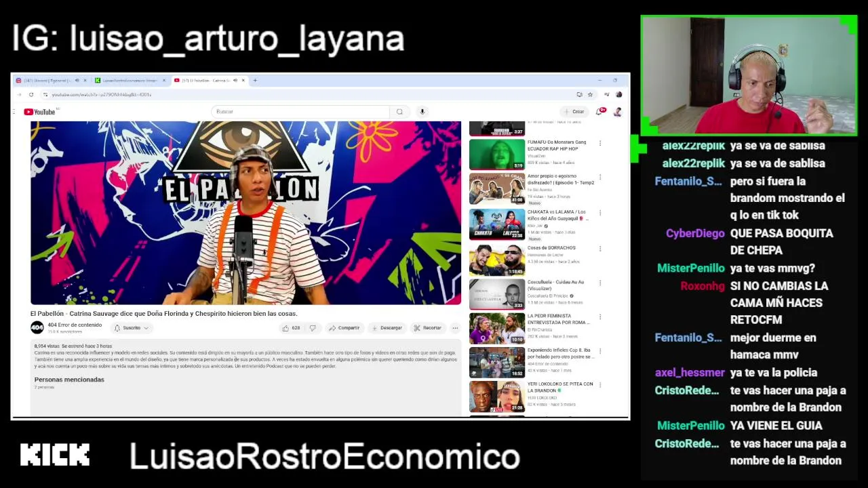
Task: Click title 'LA PEOR FEMINISTA ENTREVISTADA POR ROMA'
Action: pos(559,319)
